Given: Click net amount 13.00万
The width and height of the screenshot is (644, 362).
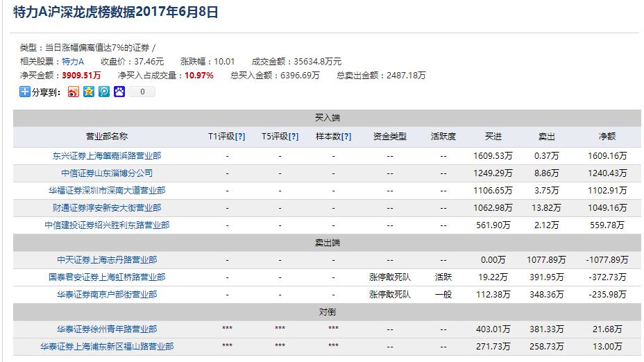Looking at the screenshot, I should click(x=607, y=347).
